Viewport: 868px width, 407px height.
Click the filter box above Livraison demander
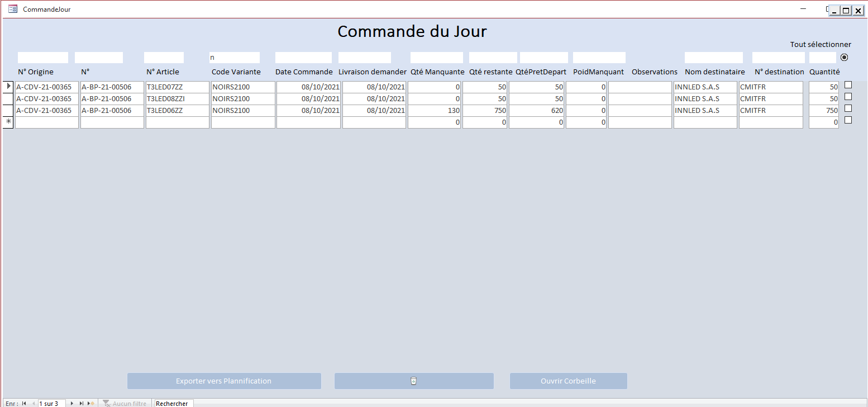click(365, 58)
